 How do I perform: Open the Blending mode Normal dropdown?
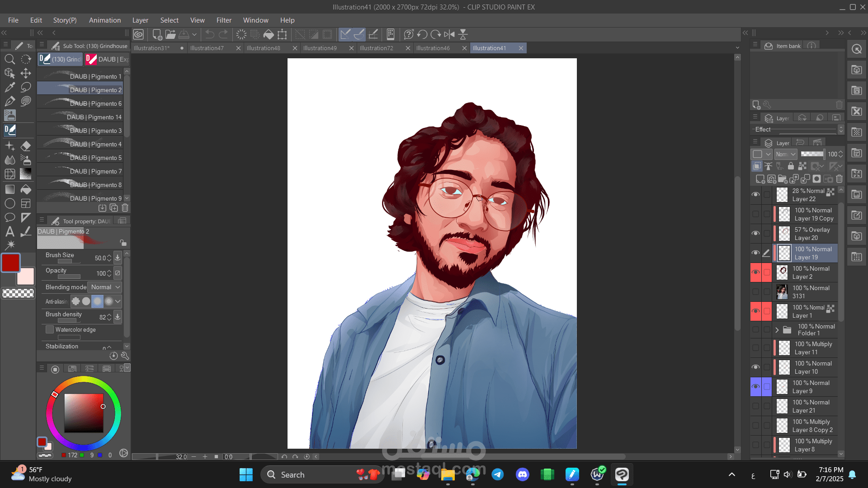(x=105, y=287)
